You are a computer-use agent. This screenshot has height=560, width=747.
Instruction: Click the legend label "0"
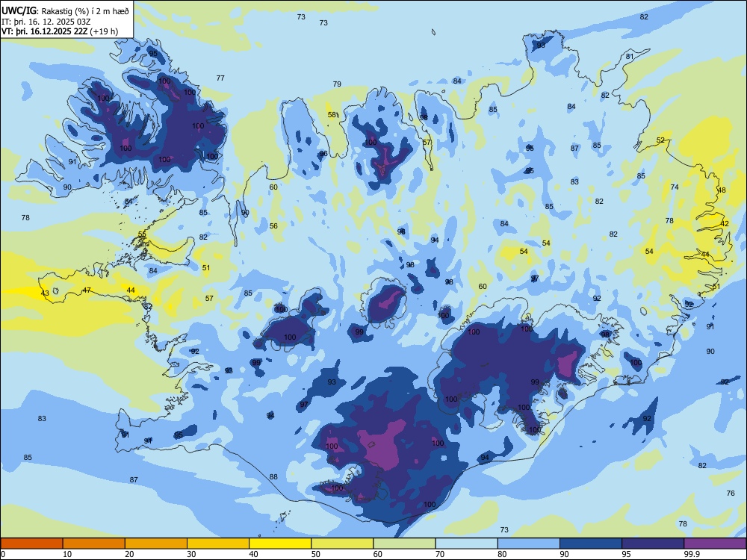point(3,554)
